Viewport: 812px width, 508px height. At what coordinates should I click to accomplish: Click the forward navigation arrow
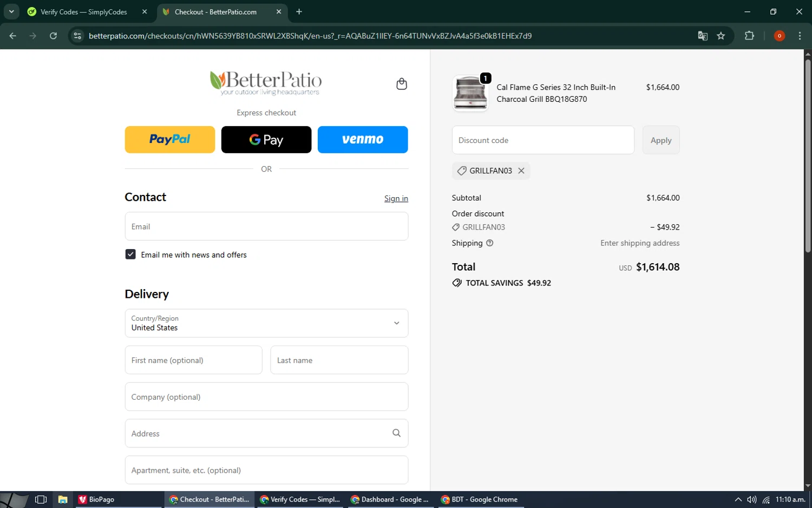point(33,36)
